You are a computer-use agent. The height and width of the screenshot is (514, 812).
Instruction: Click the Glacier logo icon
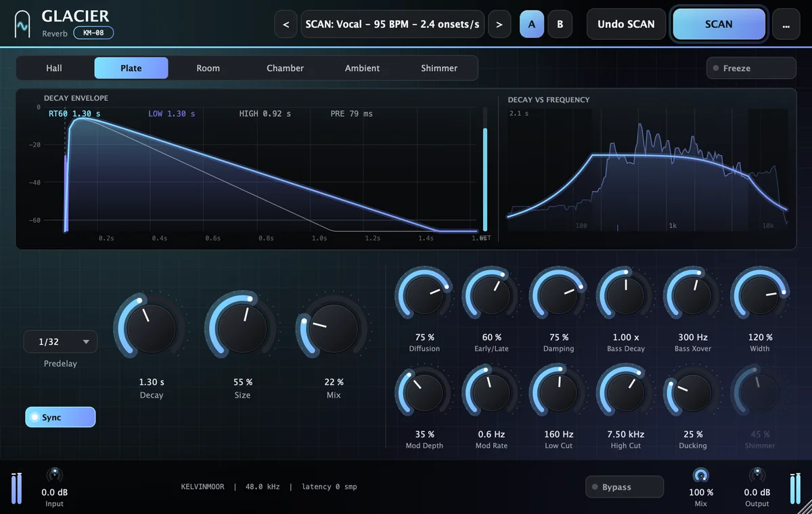point(23,25)
